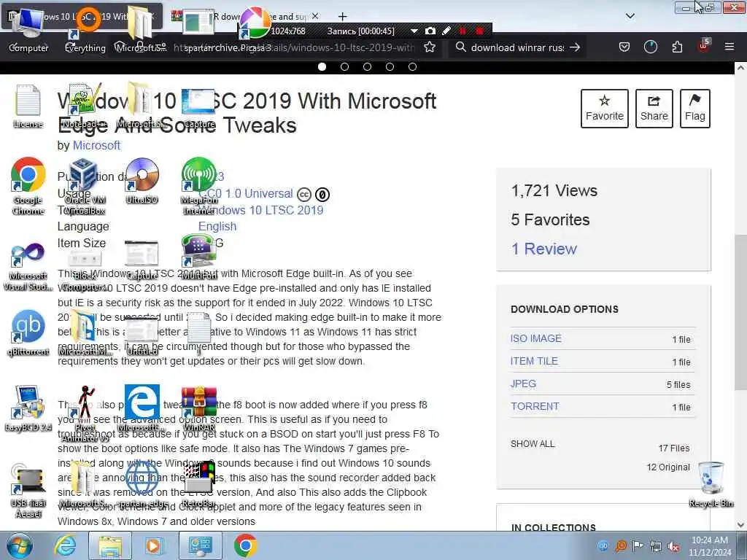Open Chrome from the taskbar

point(246,545)
